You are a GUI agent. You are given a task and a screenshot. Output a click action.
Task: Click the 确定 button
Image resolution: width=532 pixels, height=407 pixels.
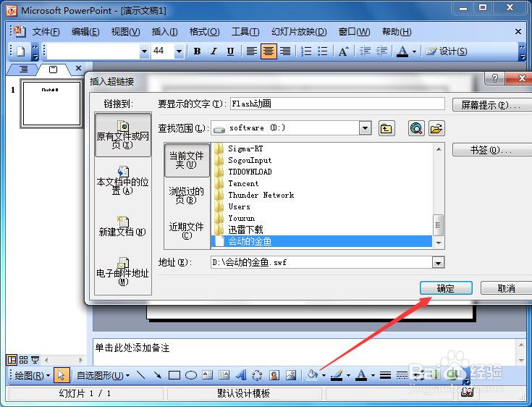click(446, 288)
